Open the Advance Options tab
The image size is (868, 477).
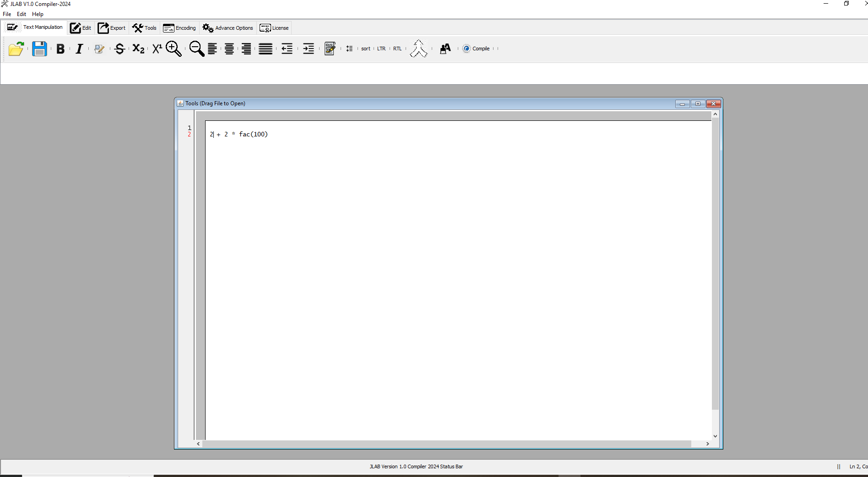[x=228, y=28]
